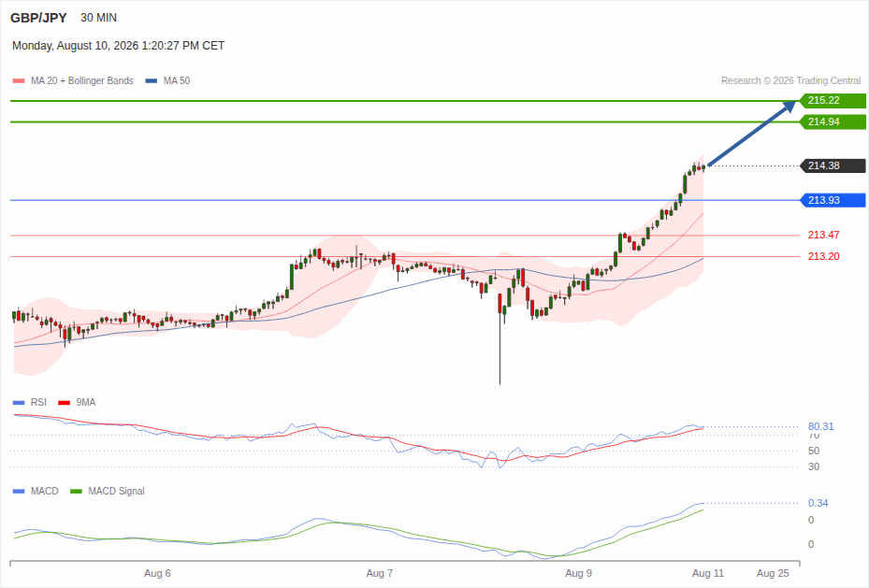Click the MA 20 + Bollinger Bands legend swatch
The image size is (869, 588).
[19, 80]
